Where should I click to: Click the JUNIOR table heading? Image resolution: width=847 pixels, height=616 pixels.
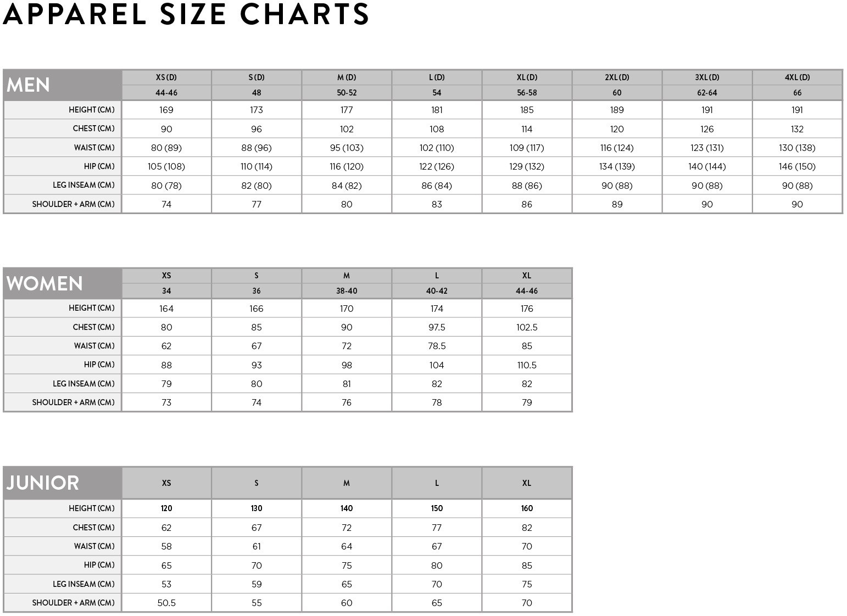click(43, 483)
